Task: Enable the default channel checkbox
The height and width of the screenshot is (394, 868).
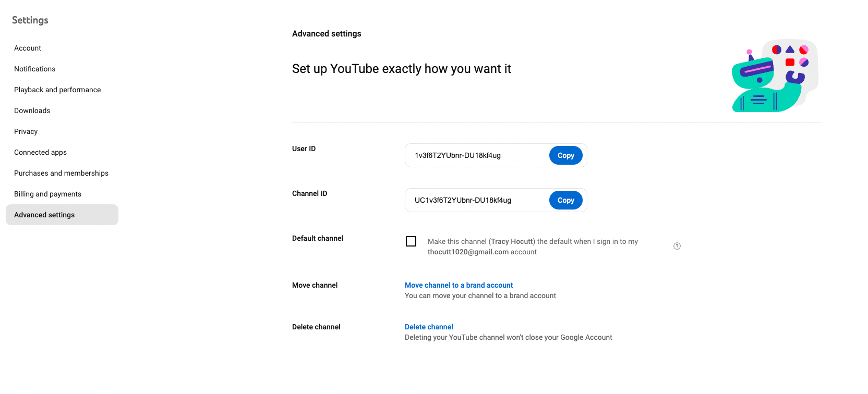Action: pos(411,241)
